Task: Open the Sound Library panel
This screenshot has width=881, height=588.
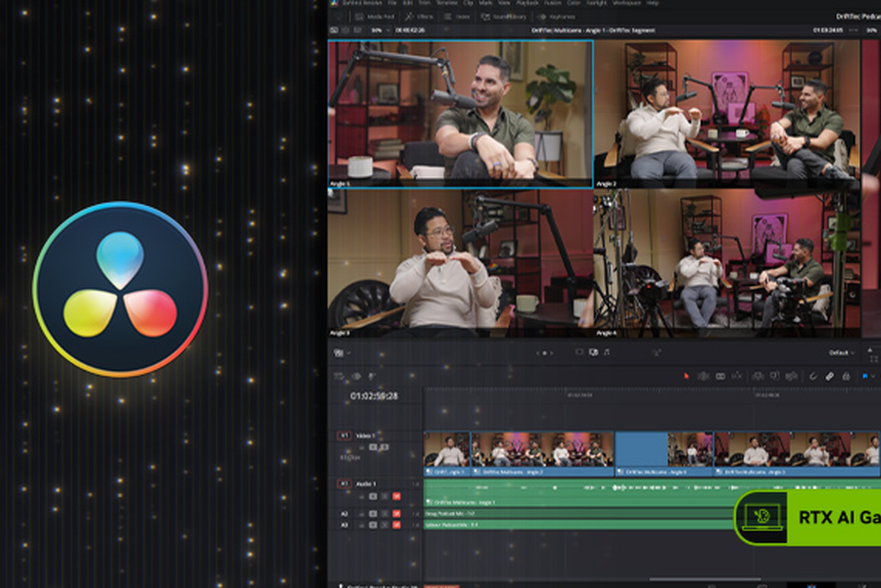Action: [504, 16]
